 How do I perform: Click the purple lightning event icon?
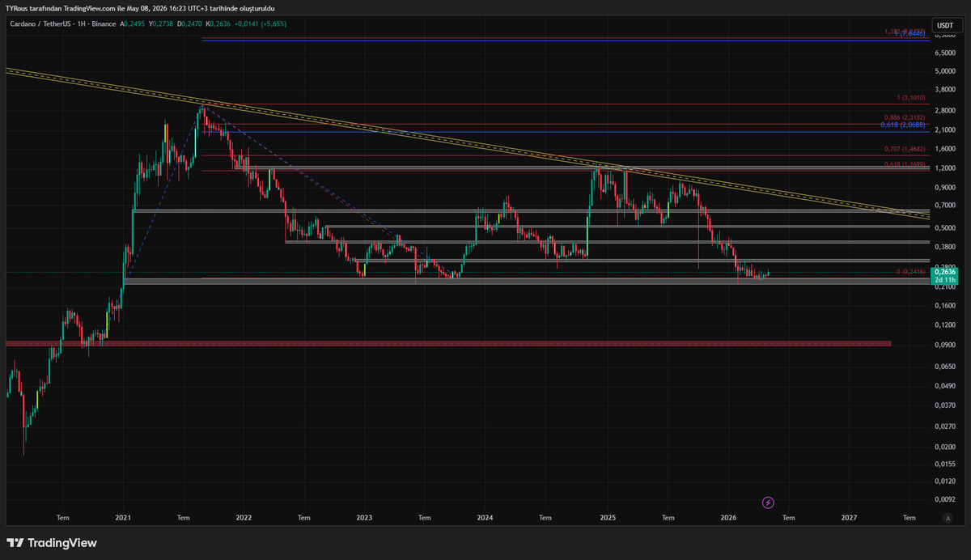click(x=768, y=502)
